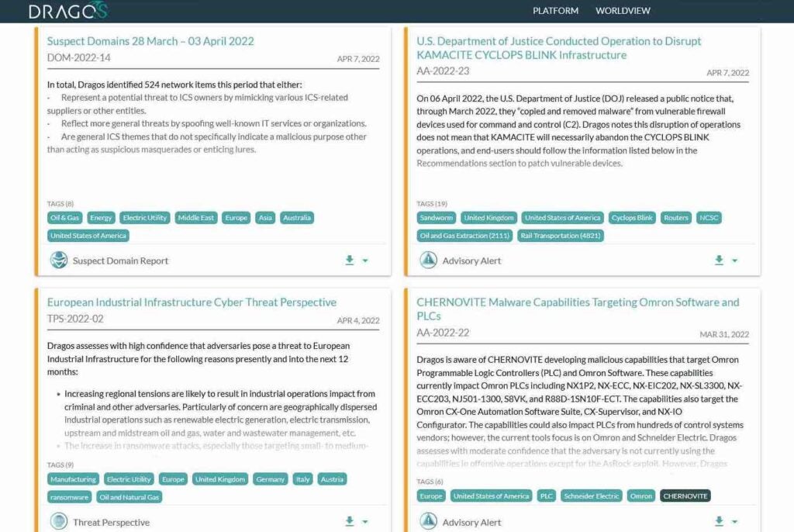Download the Threat Perspective report
This screenshot has width=794, height=532.
(x=350, y=521)
